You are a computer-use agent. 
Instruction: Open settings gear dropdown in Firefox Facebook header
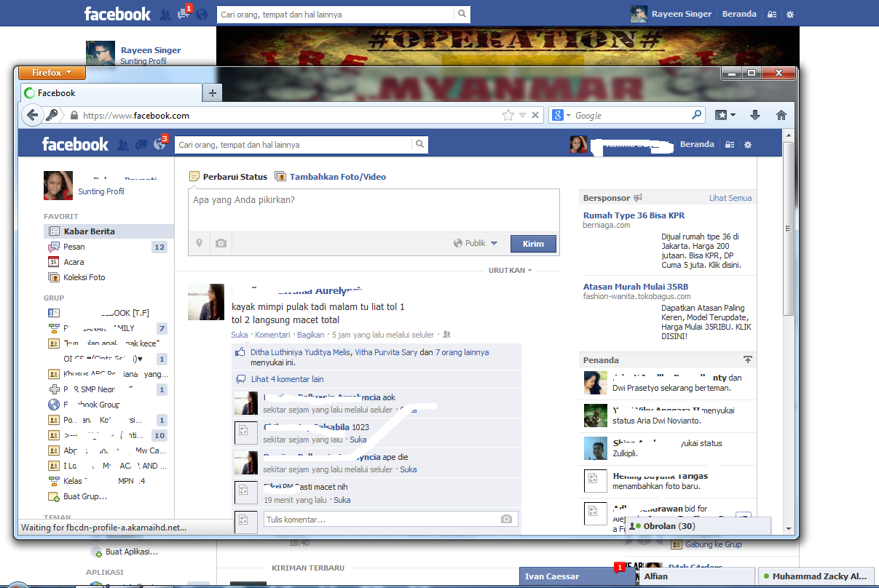tap(748, 145)
